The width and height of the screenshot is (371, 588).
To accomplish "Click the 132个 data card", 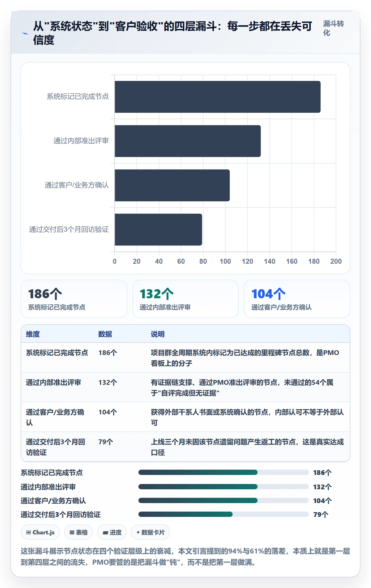I will click(185, 299).
